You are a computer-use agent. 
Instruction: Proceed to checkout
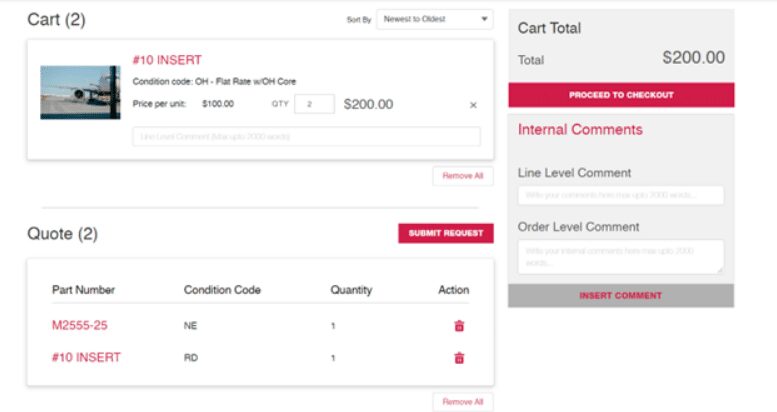621,95
